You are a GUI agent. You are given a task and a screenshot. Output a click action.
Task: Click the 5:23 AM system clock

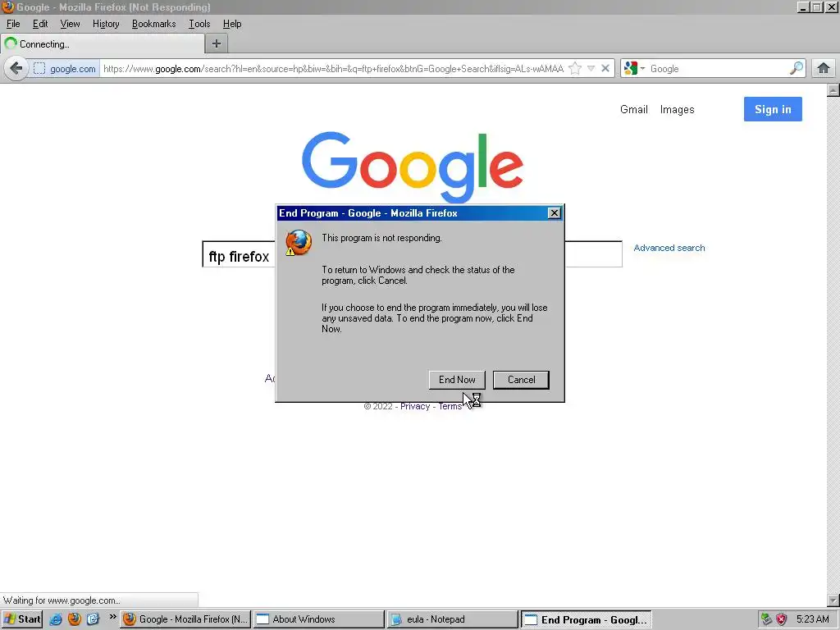813,619
